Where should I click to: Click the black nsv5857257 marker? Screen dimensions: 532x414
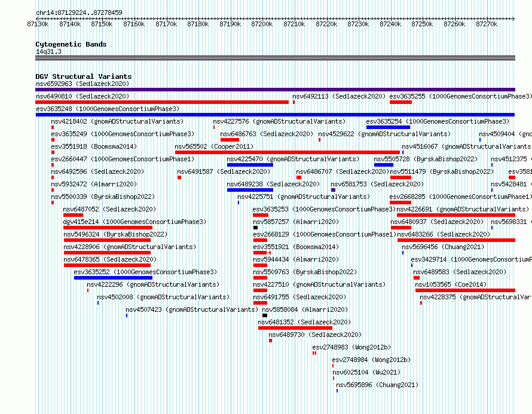point(255,228)
